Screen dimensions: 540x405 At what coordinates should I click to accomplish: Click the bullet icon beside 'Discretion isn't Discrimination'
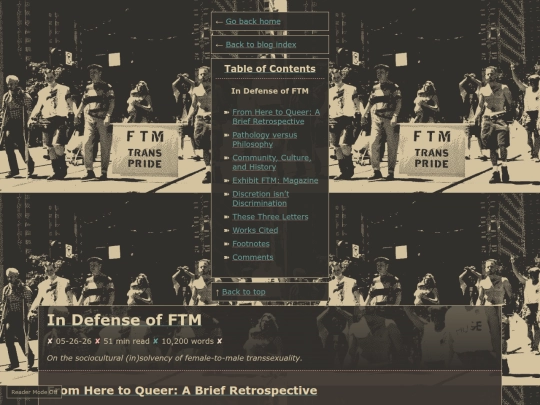(x=226, y=194)
